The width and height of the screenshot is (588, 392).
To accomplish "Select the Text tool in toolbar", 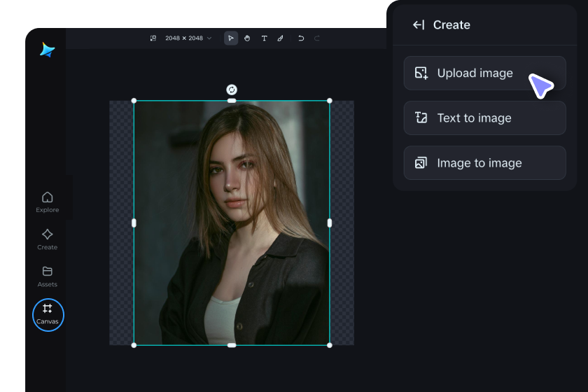I will [x=264, y=38].
